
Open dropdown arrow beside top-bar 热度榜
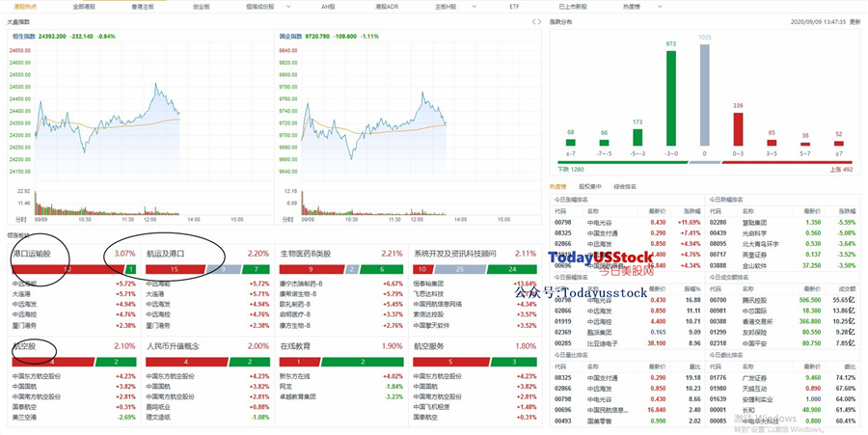tap(660, 7)
